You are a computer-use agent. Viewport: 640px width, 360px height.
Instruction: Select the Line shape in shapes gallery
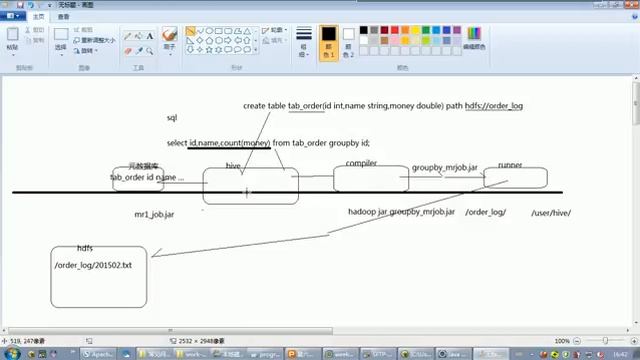[190, 31]
